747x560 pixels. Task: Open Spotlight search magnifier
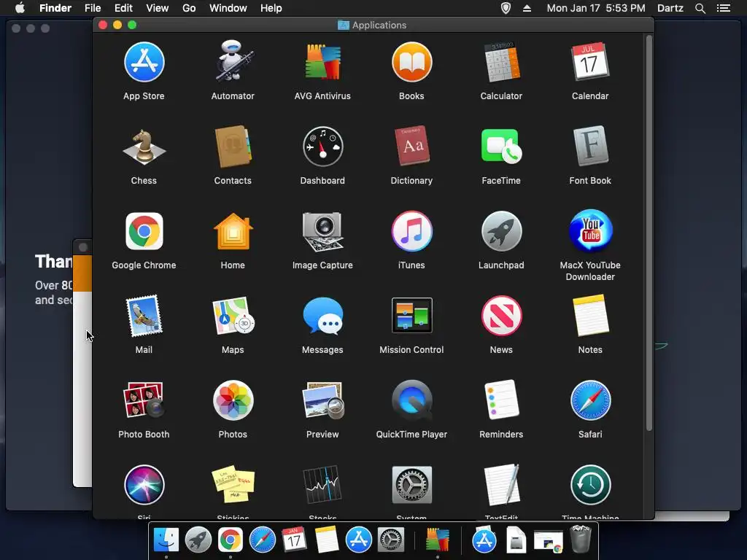tap(700, 8)
